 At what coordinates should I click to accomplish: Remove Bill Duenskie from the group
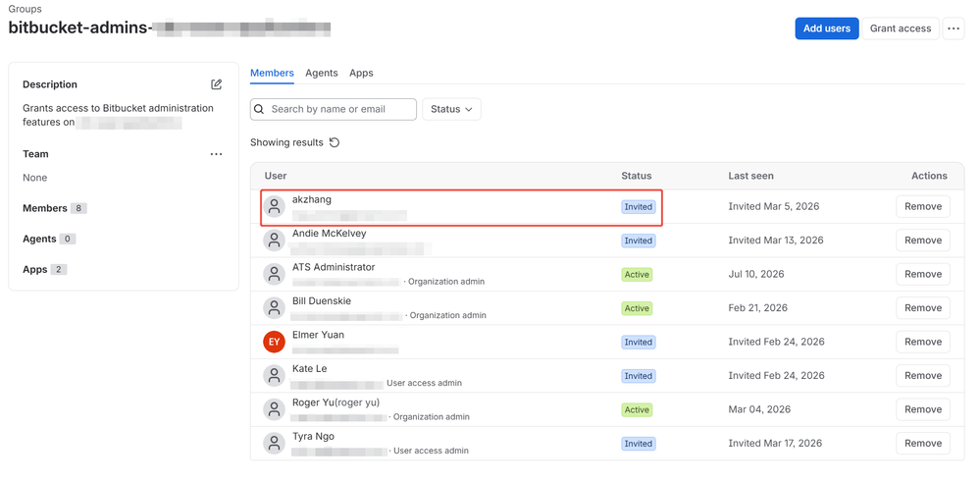point(923,308)
